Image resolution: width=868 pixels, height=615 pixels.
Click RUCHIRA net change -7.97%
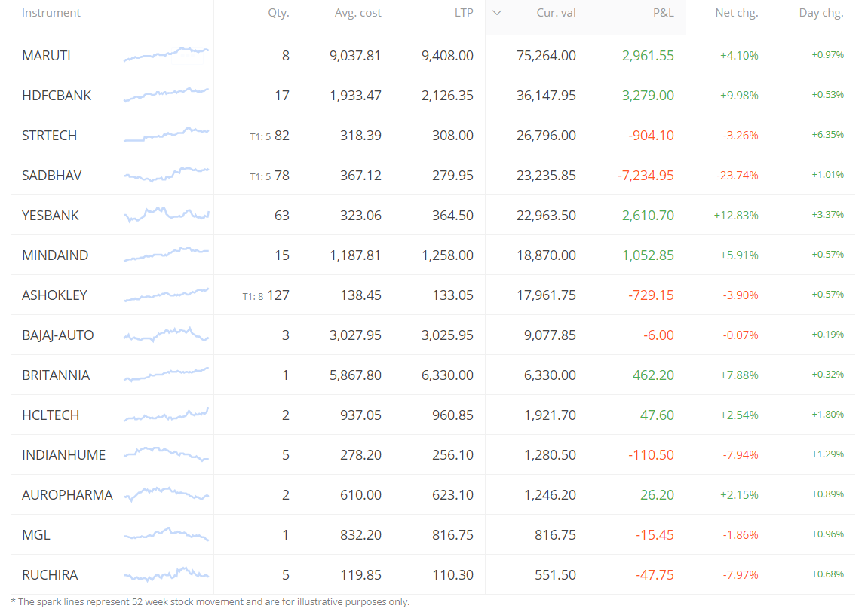point(740,575)
